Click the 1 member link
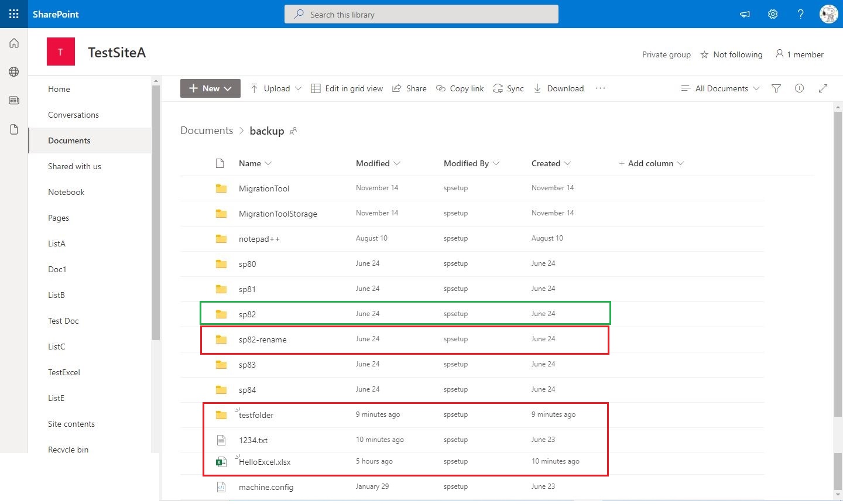 800,54
